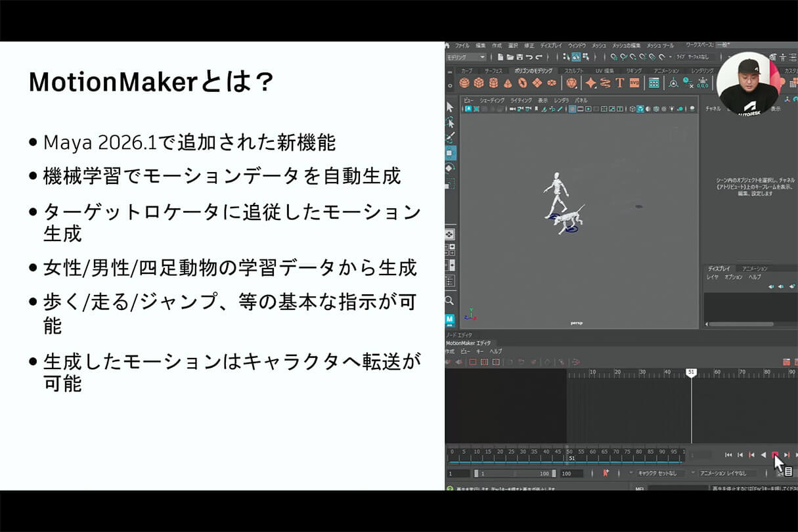
Task: Open the viewport シェーディング panel menu
Action: point(492,100)
